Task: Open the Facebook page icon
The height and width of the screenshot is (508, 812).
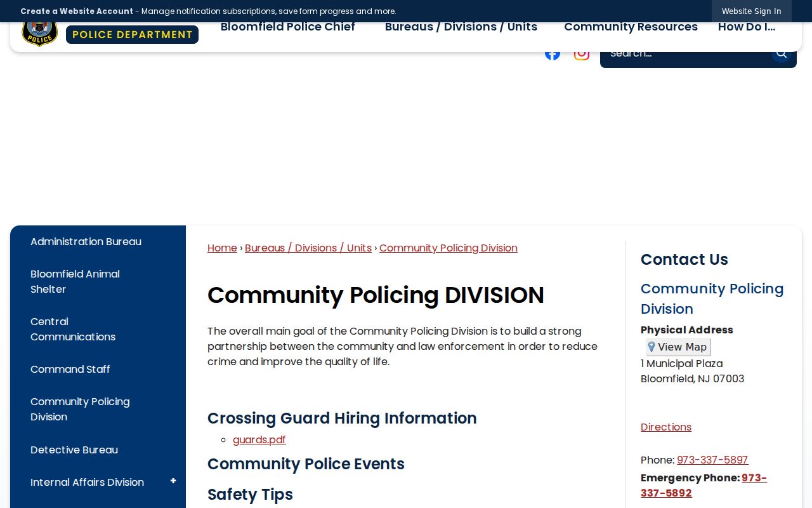Action: click(x=553, y=54)
